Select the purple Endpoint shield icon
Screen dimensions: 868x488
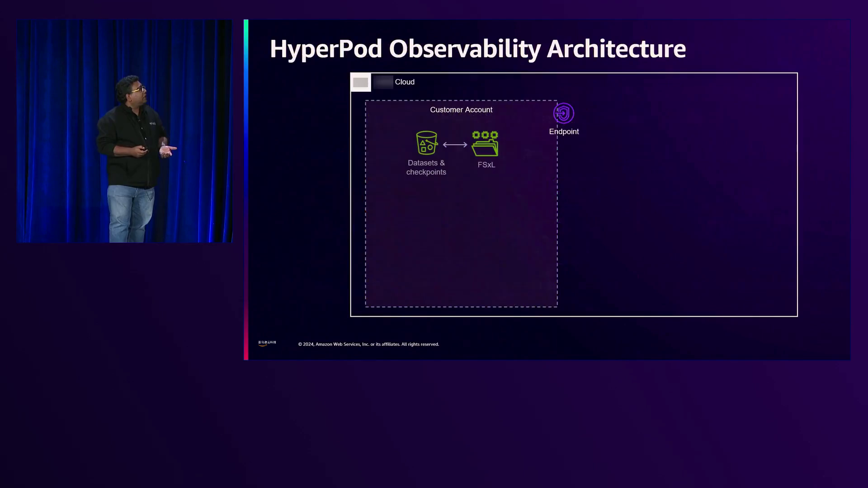coord(564,113)
